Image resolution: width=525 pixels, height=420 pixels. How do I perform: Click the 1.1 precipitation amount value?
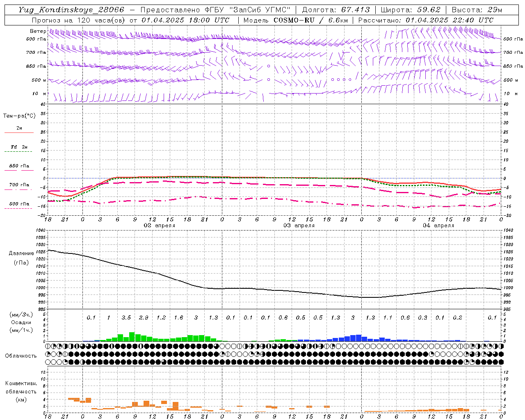[388, 318]
